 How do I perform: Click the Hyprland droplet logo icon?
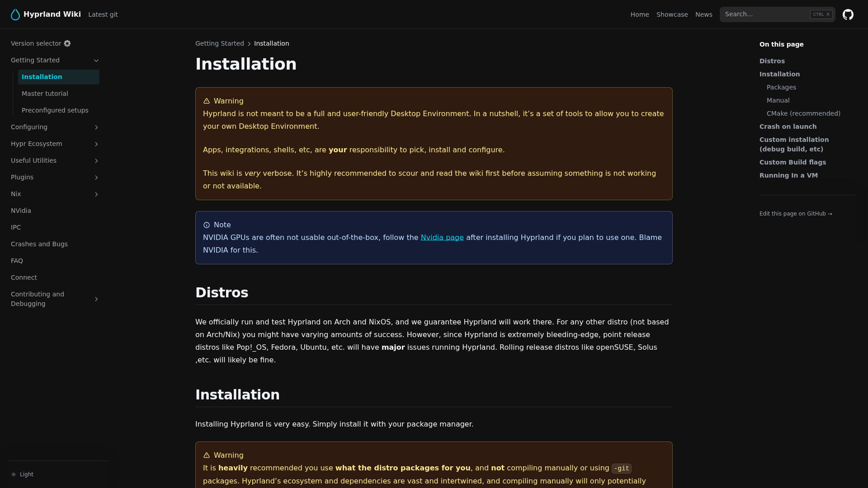coord(15,14)
